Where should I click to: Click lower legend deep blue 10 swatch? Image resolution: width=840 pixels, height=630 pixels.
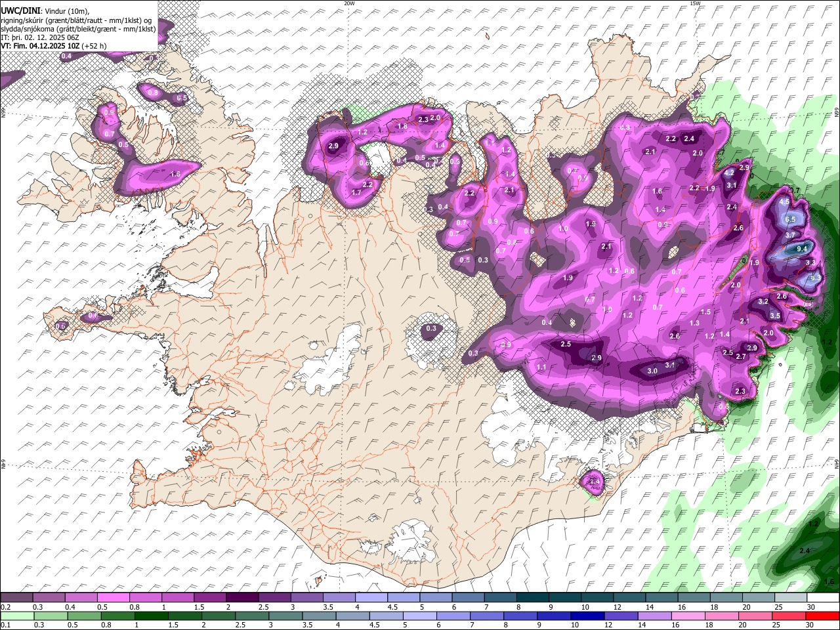point(587,616)
